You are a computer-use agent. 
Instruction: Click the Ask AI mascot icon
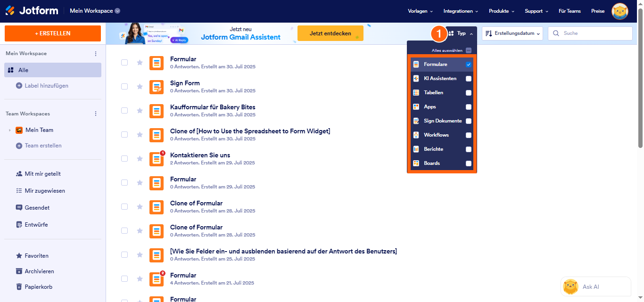pos(571,286)
